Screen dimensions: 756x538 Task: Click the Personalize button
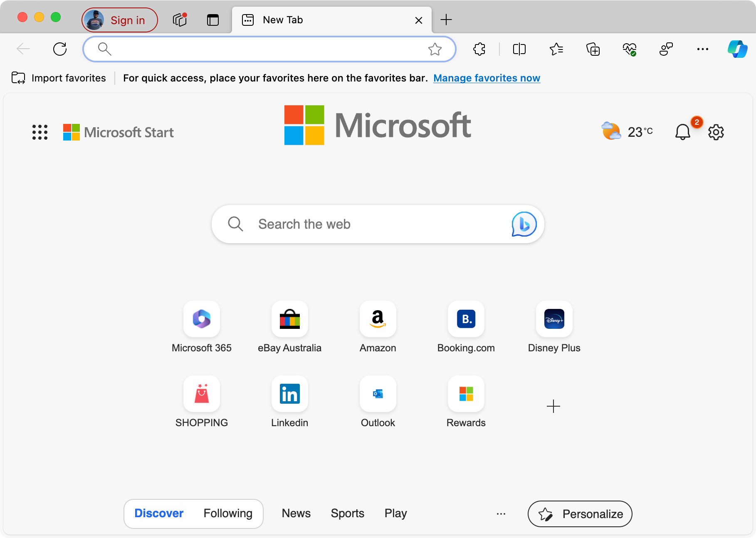(580, 514)
